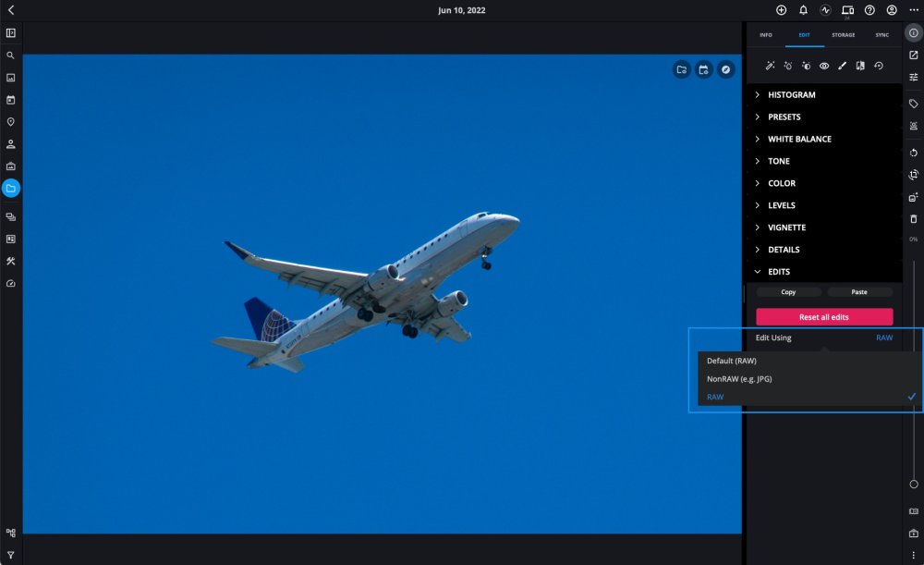This screenshot has width=924, height=565.
Task: Choose NonRAW (e.g. JPG) option
Action: point(810,378)
